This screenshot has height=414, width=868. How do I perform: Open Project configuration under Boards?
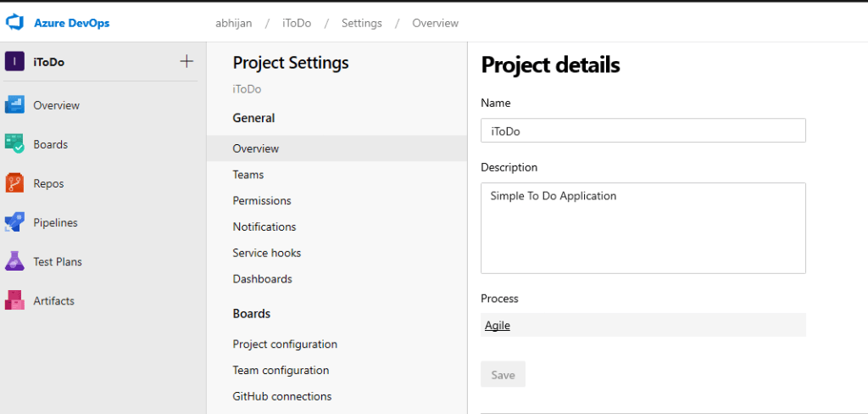pos(285,344)
